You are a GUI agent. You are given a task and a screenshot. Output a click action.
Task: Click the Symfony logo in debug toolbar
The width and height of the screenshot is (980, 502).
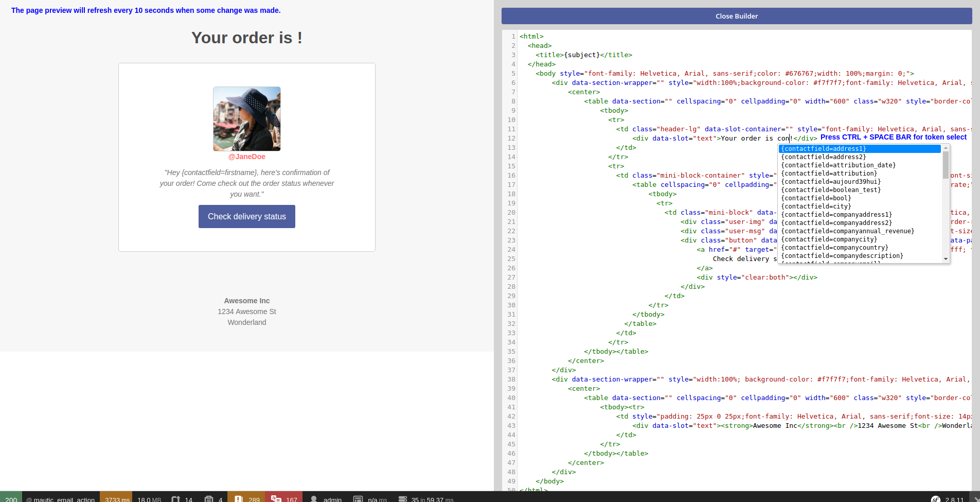pos(935,498)
